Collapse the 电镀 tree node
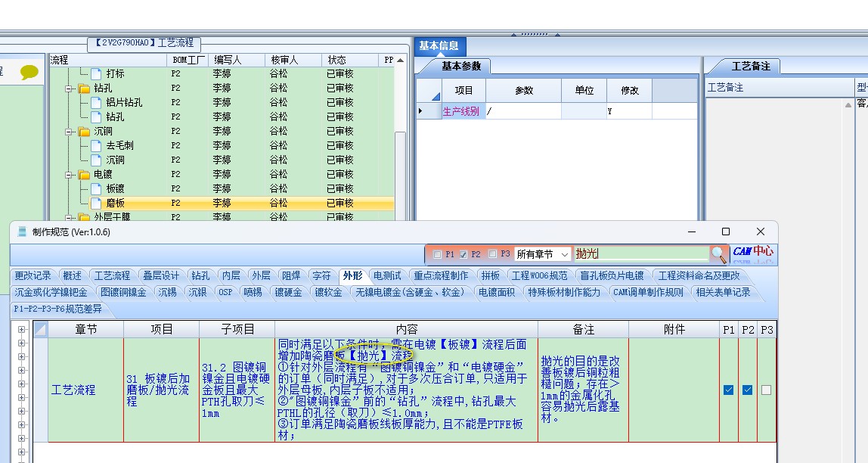868x463 pixels. click(x=70, y=175)
